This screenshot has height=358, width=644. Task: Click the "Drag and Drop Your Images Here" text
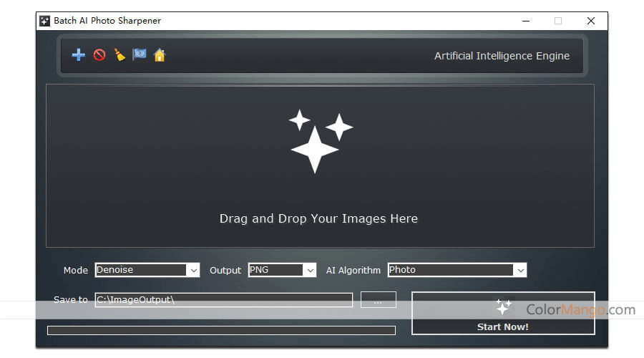(x=318, y=218)
